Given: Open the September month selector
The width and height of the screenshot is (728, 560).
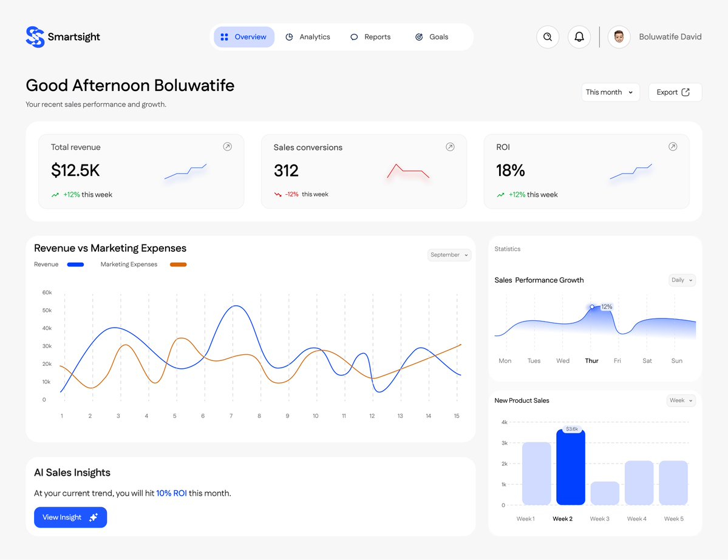Looking at the screenshot, I should coord(449,255).
